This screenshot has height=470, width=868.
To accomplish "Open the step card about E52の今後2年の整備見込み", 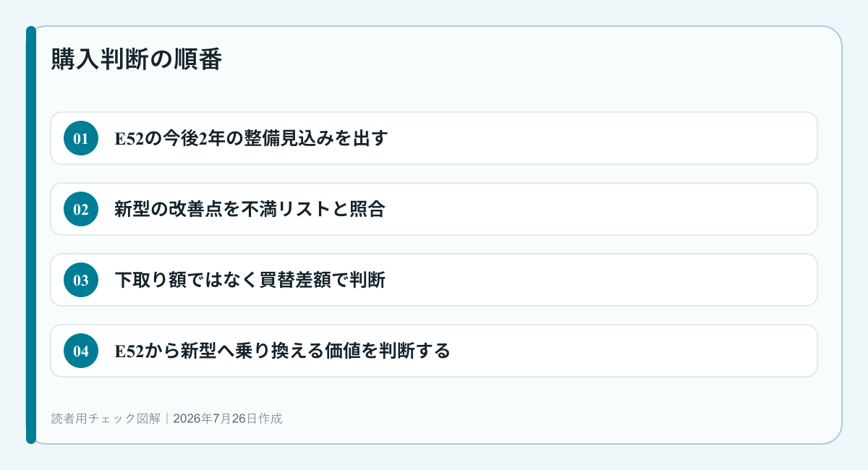I will [434, 138].
